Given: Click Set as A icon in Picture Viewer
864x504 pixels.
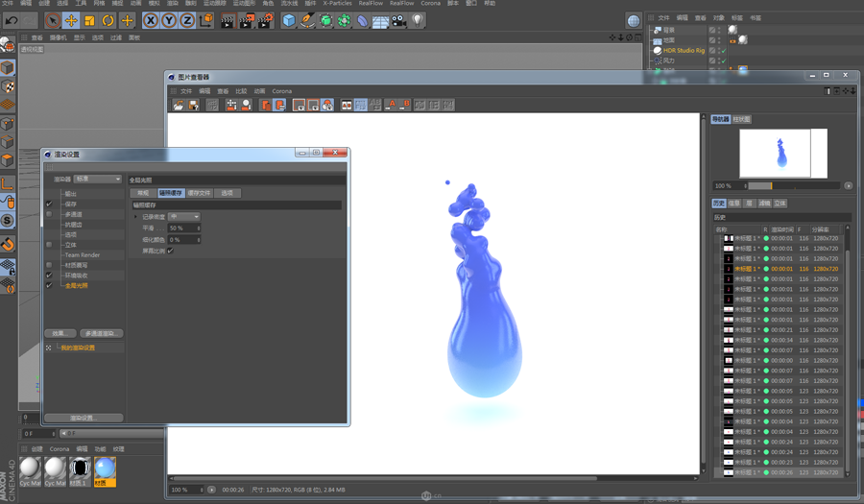Looking at the screenshot, I should click(x=391, y=105).
